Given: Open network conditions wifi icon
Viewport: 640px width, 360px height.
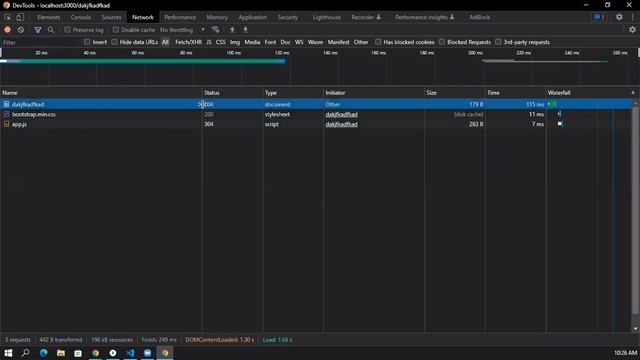Looking at the screenshot, I should [216, 30].
